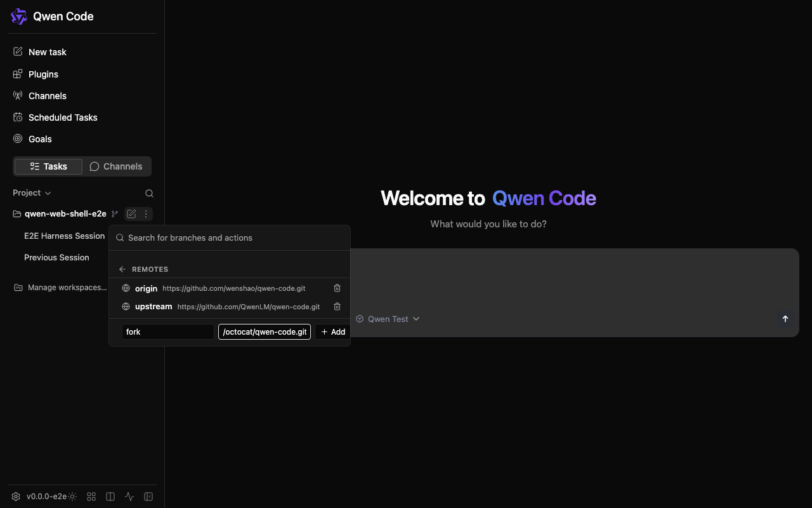The width and height of the screenshot is (812, 508).
Task: Open the Qwen Test model selector
Action: coord(388,319)
